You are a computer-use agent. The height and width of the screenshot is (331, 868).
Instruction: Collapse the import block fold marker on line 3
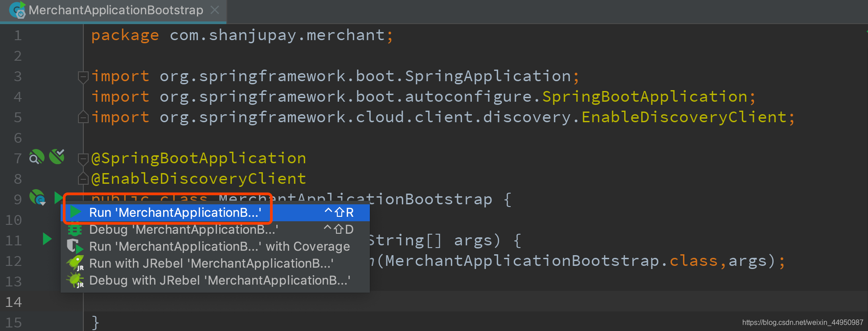(x=83, y=77)
